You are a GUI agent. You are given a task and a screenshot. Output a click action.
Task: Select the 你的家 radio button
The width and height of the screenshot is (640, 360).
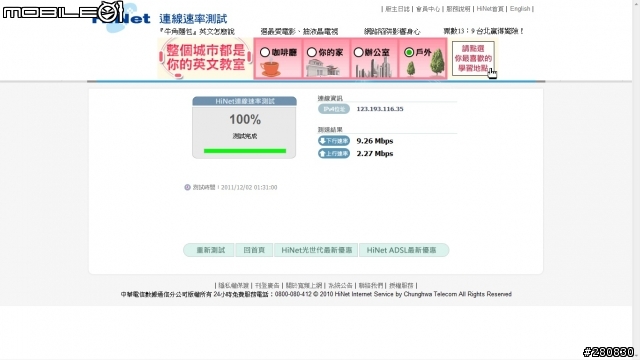[312, 52]
